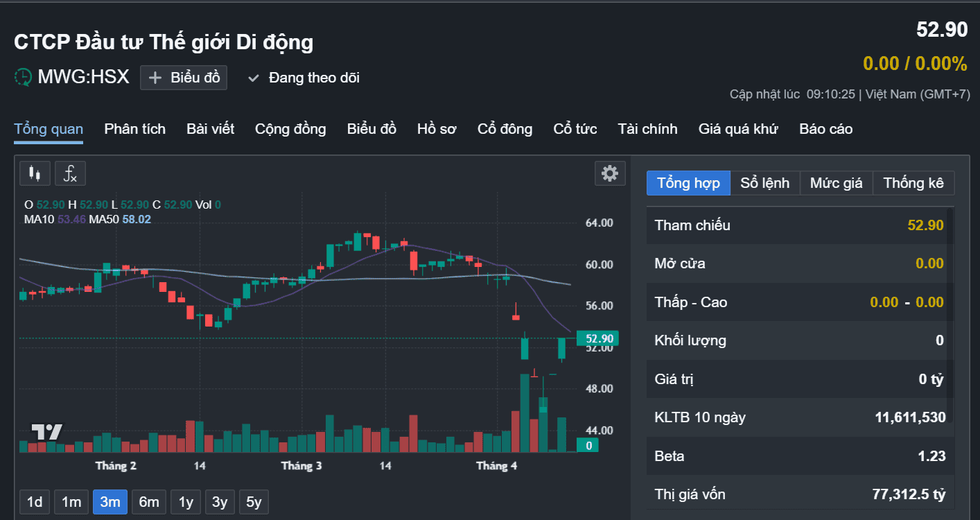This screenshot has height=520, width=980.
Task: Click the 52.90 current price label on axis
Action: pos(597,338)
